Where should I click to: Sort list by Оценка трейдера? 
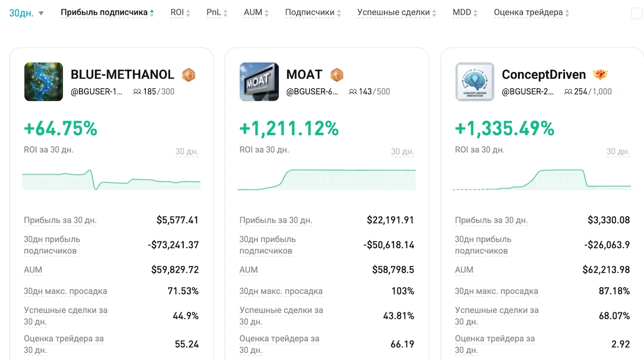[x=531, y=12]
